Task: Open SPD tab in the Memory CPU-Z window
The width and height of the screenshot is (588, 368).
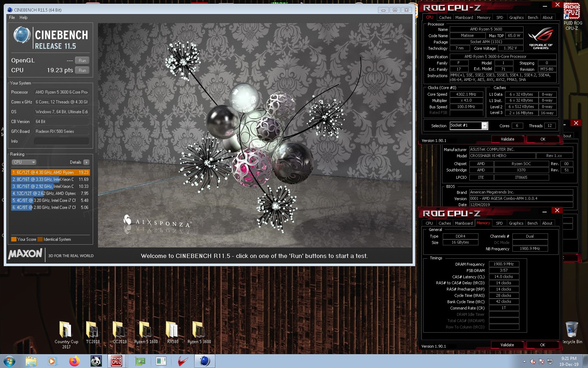Action: click(499, 223)
